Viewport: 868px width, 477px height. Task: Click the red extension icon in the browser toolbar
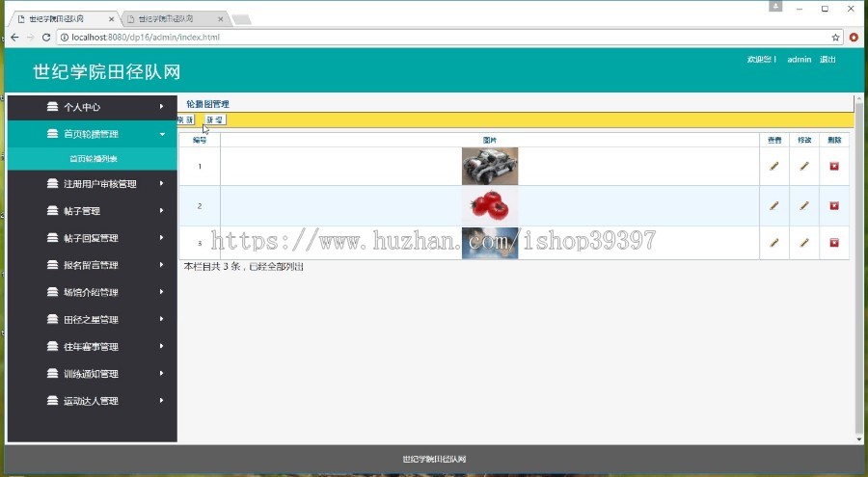click(x=854, y=37)
